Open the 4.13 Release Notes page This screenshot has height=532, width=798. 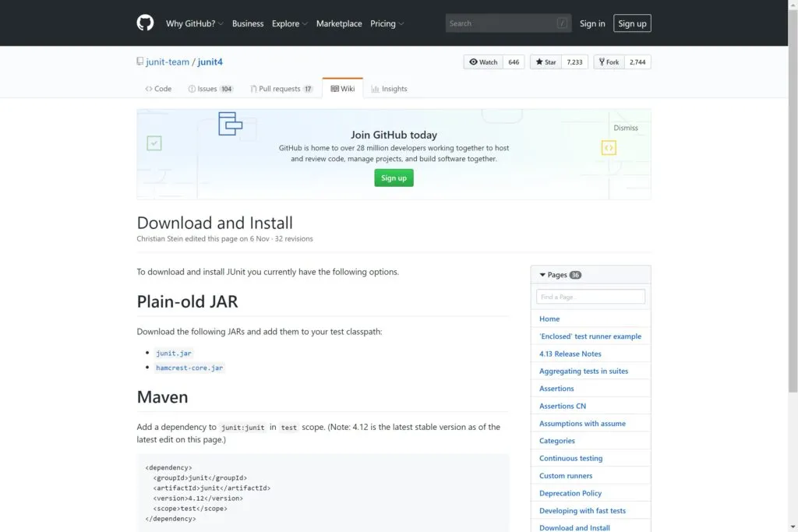tap(570, 354)
